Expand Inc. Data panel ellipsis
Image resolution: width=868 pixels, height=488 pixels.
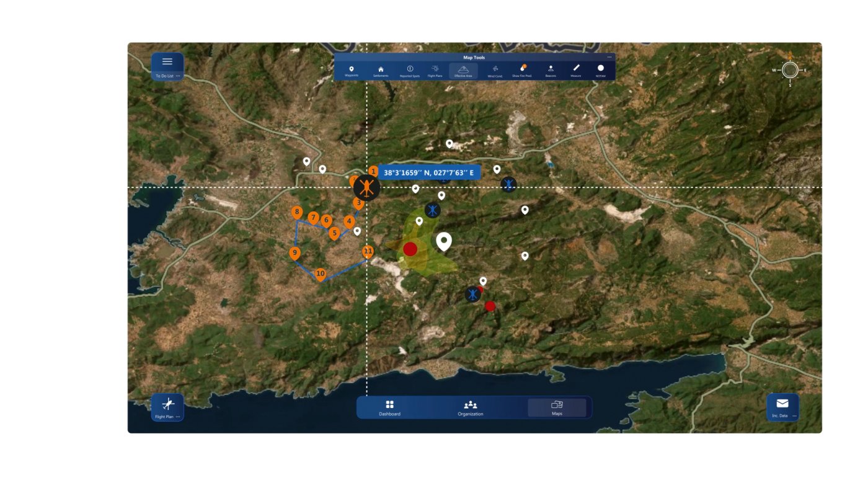pos(794,416)
